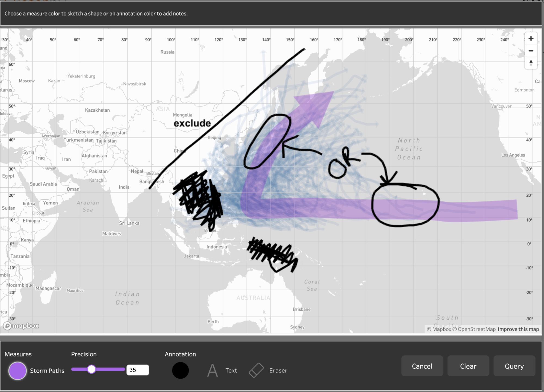
Task: Open the OpenStreetMap attribution link
Action: click(x=474, y=329)
